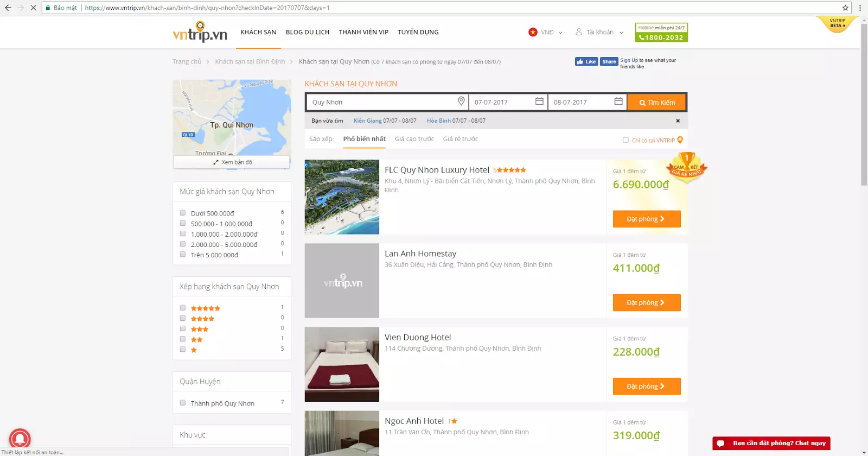868x456 pixels.
Task: Click the Vietnam flag currency icon
Action: tap(533, 32)
